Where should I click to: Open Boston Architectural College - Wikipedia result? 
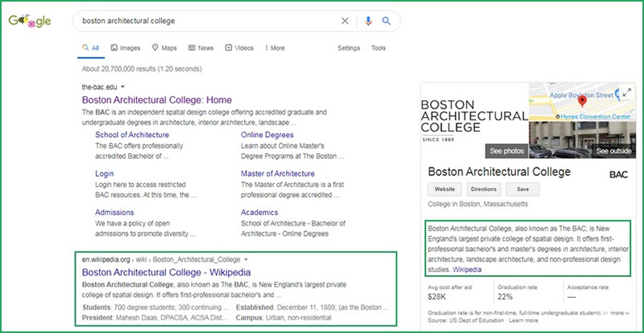pyautogui.click(x=166, y=272)
